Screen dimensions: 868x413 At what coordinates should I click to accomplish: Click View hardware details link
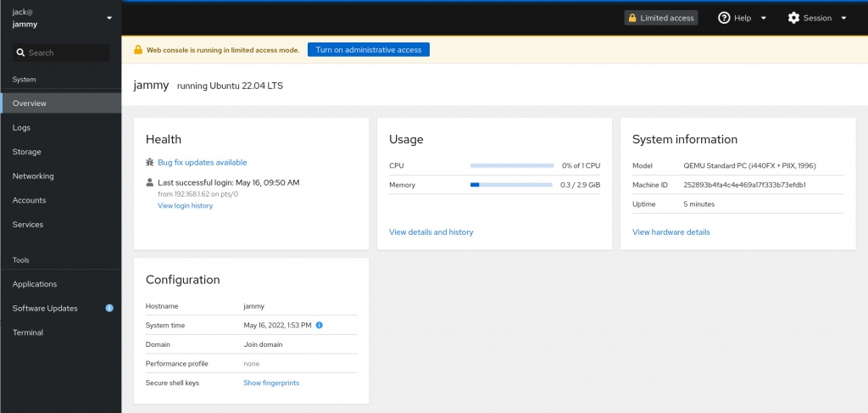[x=671, y=232]
